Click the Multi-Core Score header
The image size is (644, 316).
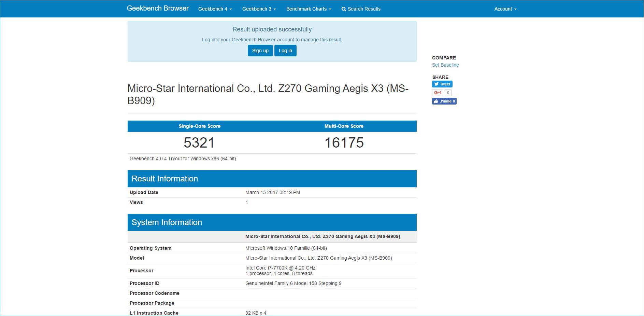tap(344, 126)
